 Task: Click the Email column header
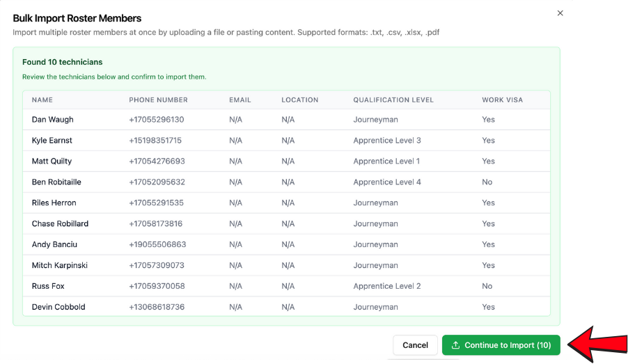pyautogui.click(x=240, y=100)
